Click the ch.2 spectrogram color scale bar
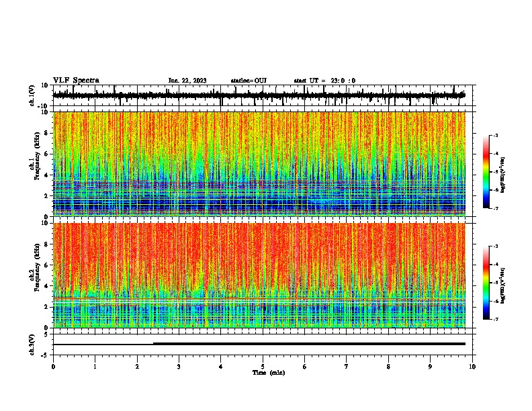 coord(486,283)
